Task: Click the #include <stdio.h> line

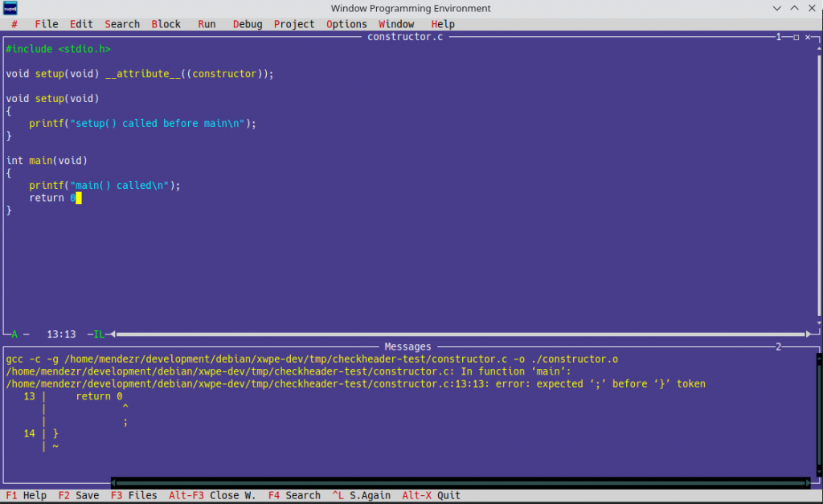Action: pos(58,49)
